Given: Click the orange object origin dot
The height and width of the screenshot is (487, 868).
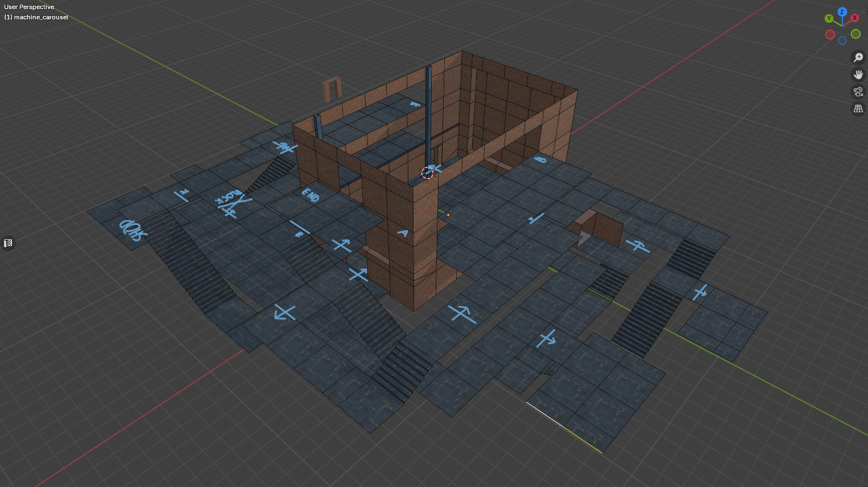Looking at the screenshot, I should (448, 215).
